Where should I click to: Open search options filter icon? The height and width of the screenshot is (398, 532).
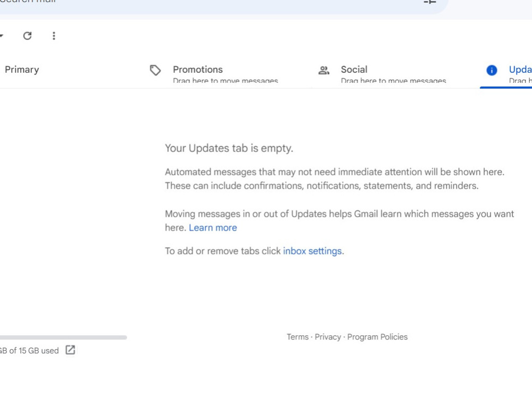pos(429,2)
